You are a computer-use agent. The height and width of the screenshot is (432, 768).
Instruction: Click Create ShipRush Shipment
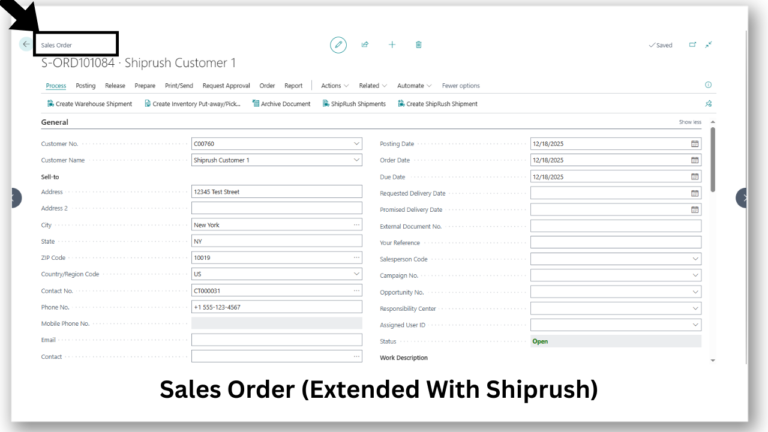pyautogui.click(x=437, y=104)
